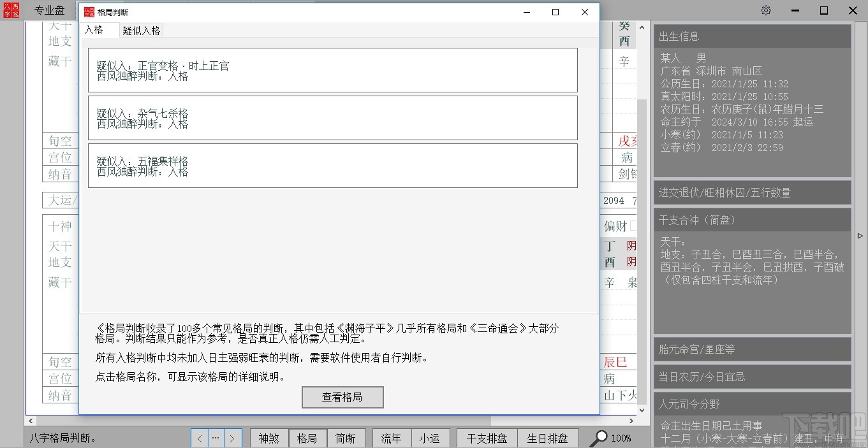
Task: Open the 简断 analysis panel
Action: pos(346,438)
